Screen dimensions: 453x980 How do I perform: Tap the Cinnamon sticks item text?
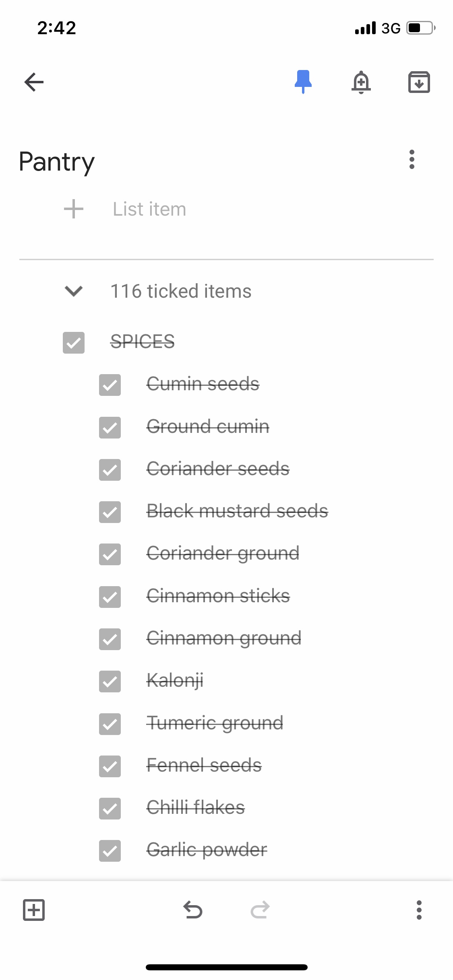(x=218, y=596)
